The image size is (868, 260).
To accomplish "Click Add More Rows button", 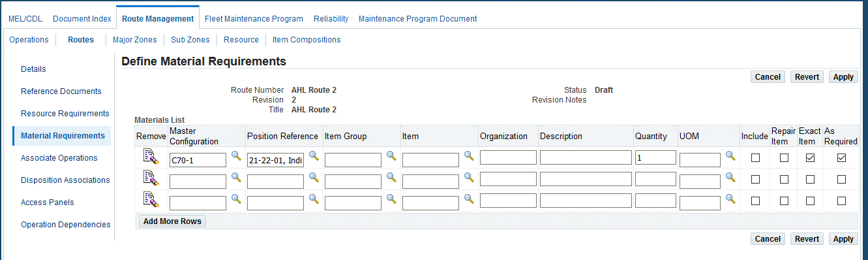I will pos(172,221).
